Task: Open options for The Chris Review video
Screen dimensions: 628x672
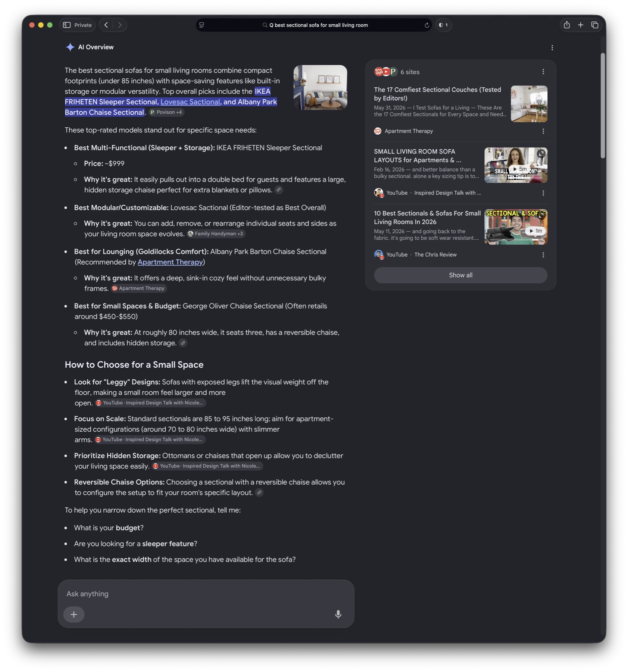Action: pyautogui.click(x=543, y=255)
